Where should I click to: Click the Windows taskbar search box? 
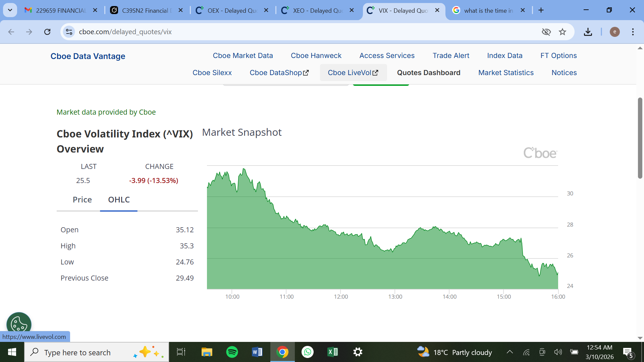(97, 352)
